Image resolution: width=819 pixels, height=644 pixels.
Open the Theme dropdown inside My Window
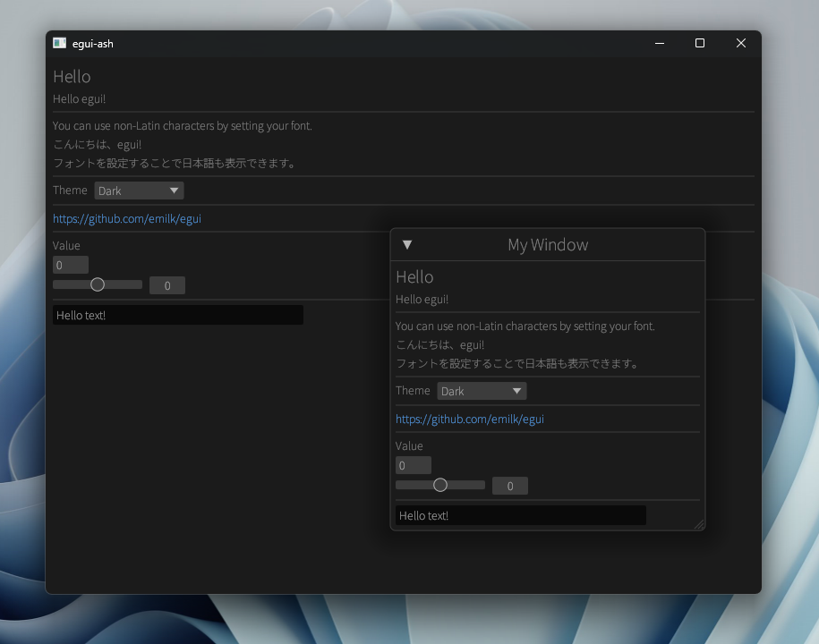pyautogui.click(x=482, y=391)
